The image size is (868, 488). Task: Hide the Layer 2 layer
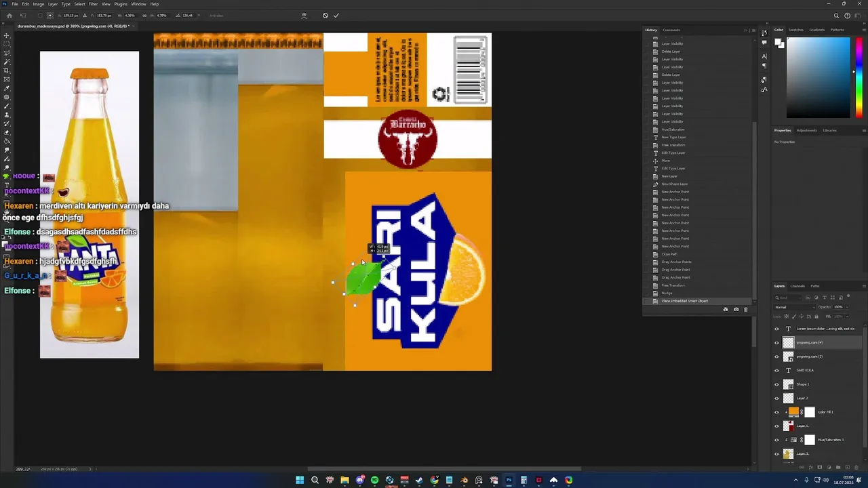tap(777, 398)
